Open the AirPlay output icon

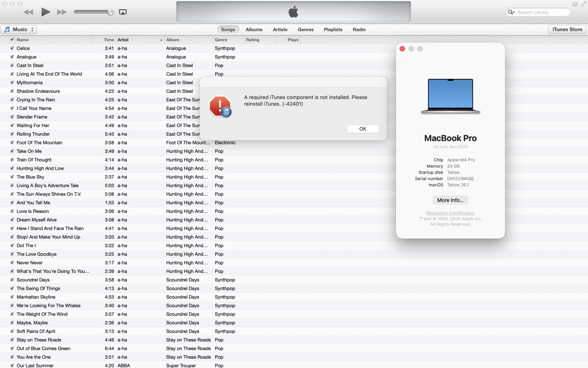click(123, 12)
